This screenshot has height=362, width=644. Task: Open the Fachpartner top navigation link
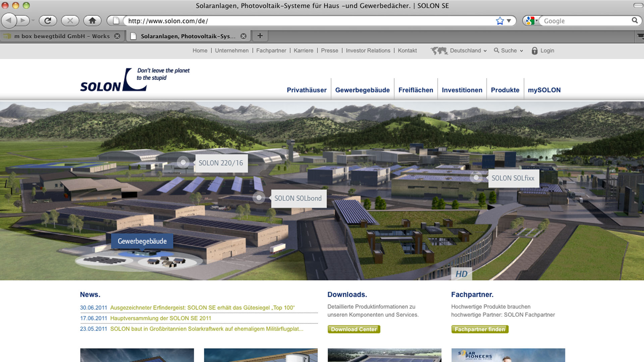(x=271, y=51)
